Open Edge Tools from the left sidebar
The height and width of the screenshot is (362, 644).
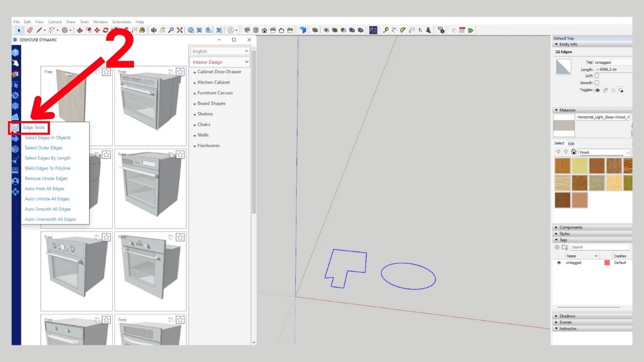tap(15, 128)
